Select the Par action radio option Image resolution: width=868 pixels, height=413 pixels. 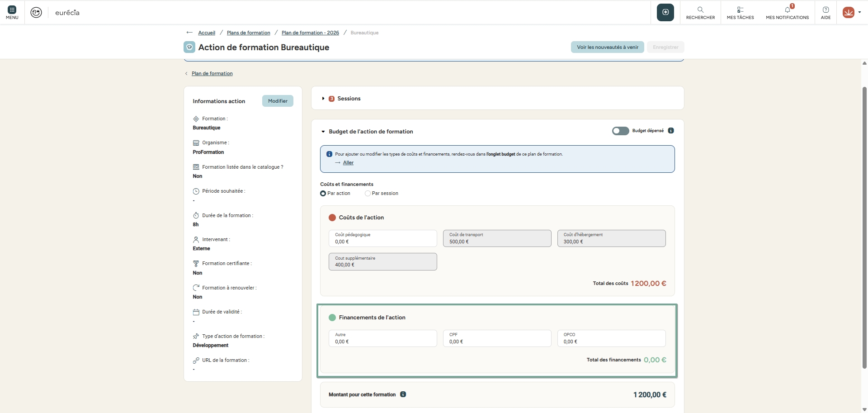[x=323, y=194]
